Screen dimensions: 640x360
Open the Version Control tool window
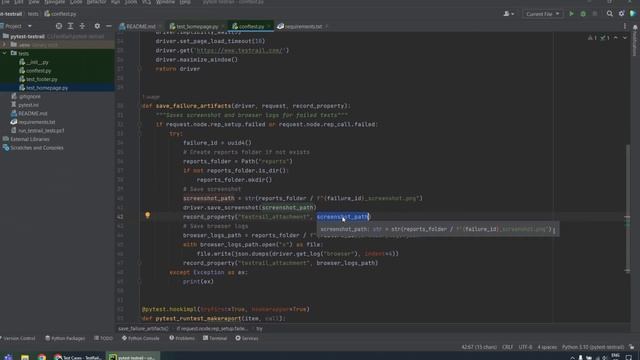[18, 338]
